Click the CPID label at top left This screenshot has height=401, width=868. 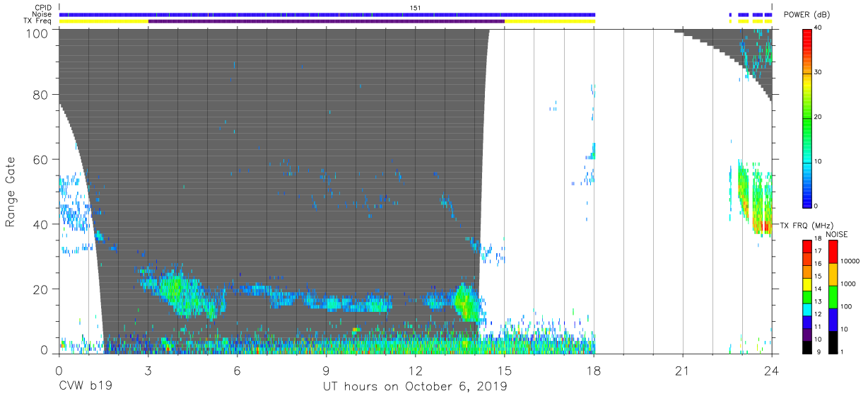(x=42, y=8)
